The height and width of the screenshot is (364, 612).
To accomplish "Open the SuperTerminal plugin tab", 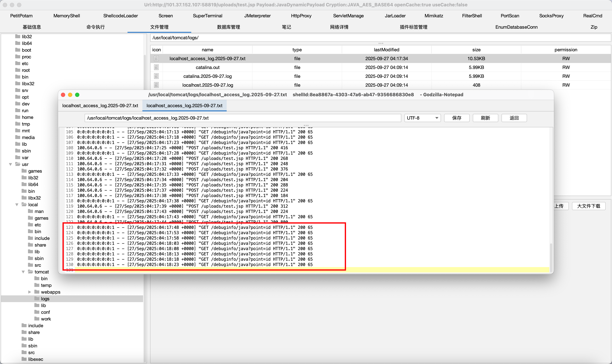I will click(x=208, y=16).
